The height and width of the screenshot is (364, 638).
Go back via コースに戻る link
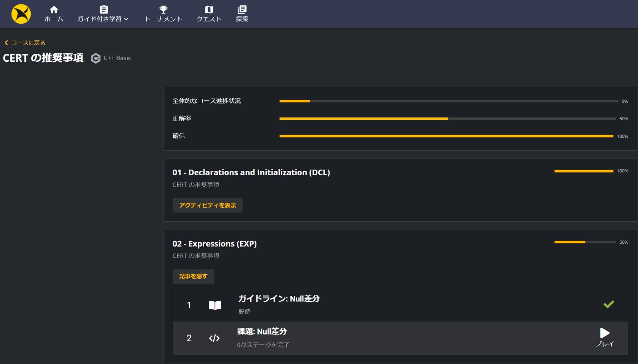click(25, 43)
